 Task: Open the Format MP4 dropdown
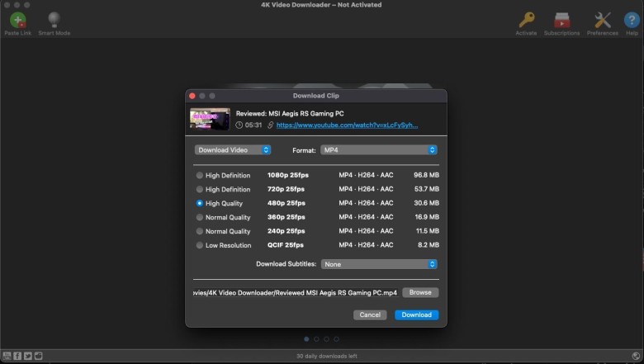point(379,149)
